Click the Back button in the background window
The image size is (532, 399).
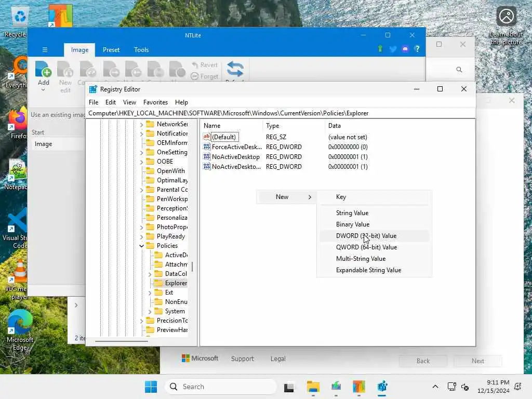423,361
